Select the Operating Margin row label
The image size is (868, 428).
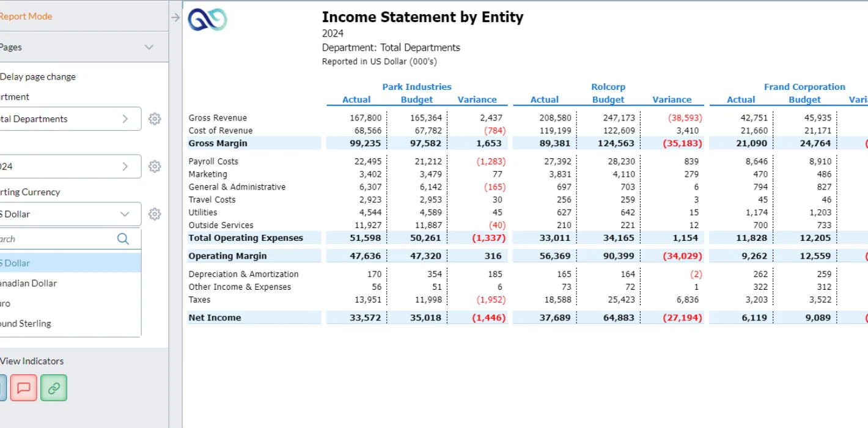[x=227, y=256]
